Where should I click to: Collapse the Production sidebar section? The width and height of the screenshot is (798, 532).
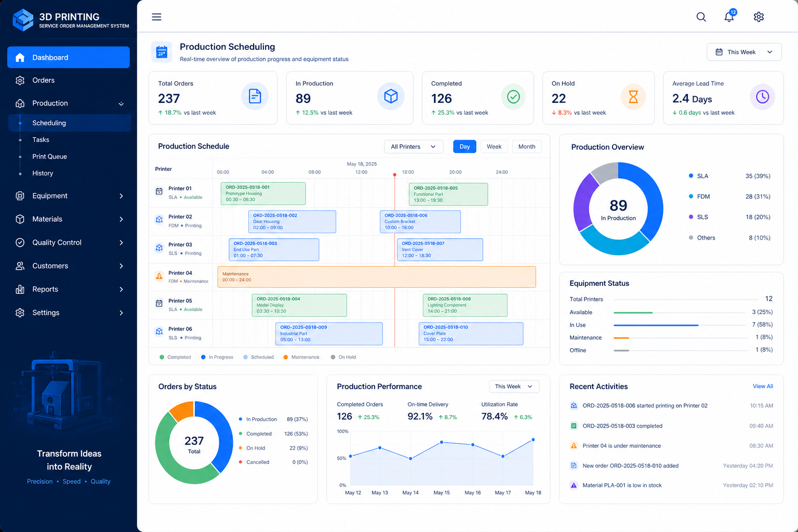[x=121, y=104]
